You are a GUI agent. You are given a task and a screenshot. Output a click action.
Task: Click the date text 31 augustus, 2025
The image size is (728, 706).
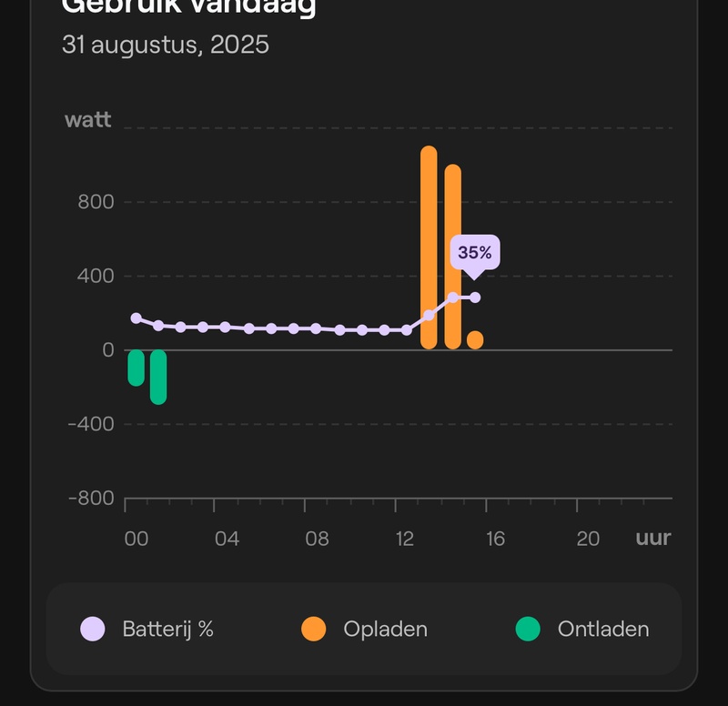pos(166,45)
